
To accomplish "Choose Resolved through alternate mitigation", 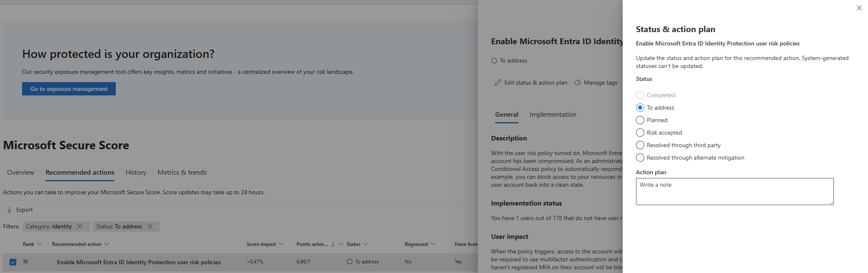I will pos(640,158).
